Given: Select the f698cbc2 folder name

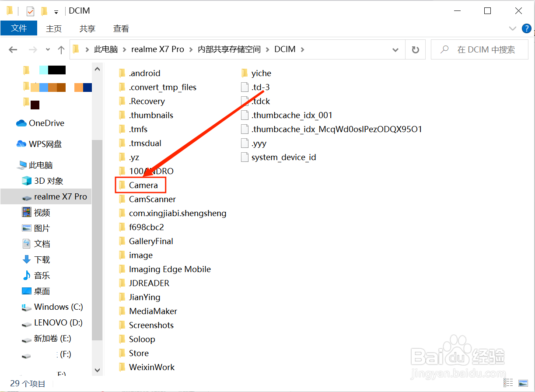Looking at the screenshot, I should [x=147, y=227].
